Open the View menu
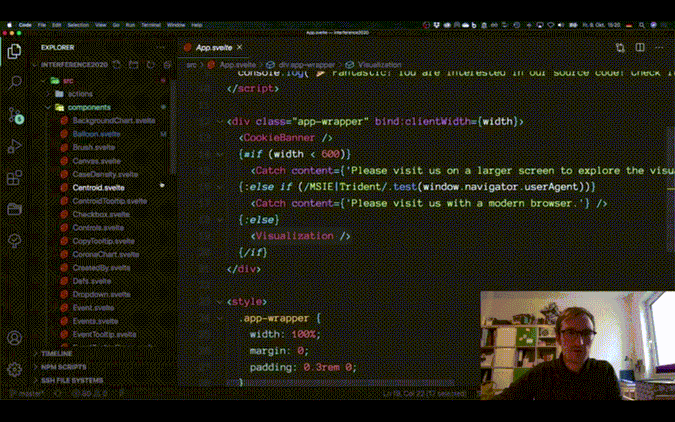The image size is (675, 422). (x=101, y=25)
